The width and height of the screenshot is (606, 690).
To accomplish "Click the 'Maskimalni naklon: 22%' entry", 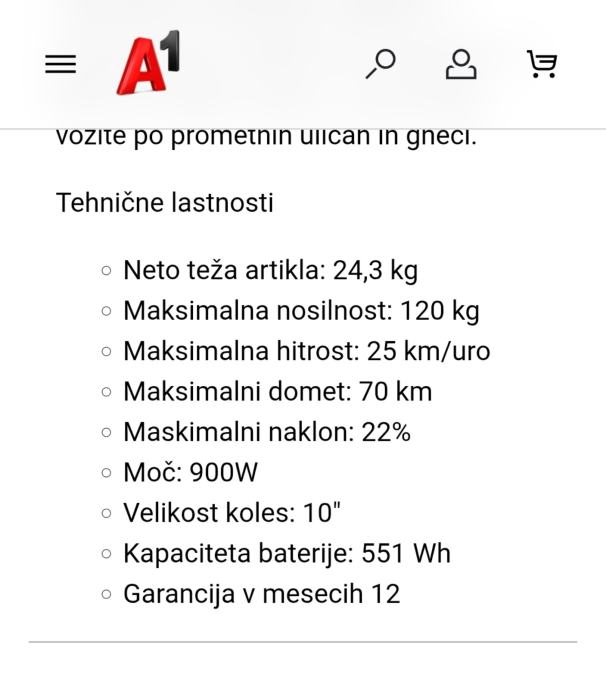I will coord(267,432).
